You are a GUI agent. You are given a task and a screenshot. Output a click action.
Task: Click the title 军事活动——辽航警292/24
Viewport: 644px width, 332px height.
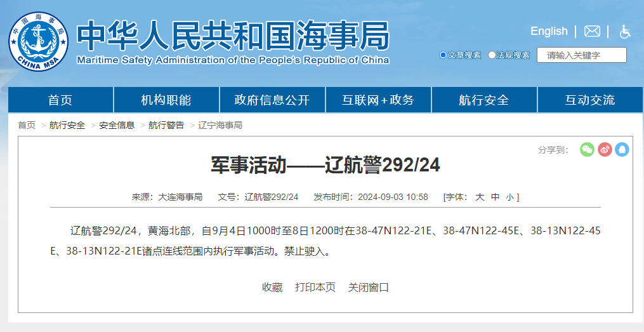point(325,165)
